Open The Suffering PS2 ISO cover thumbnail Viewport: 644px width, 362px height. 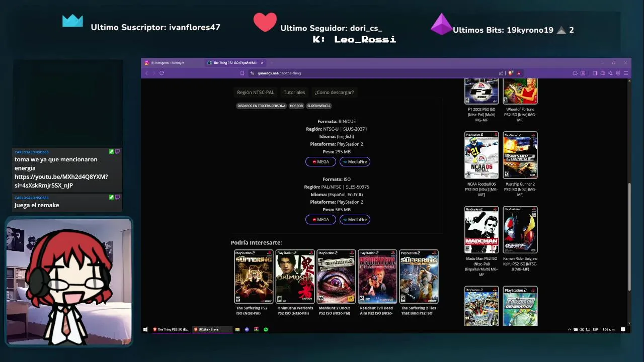254,277
